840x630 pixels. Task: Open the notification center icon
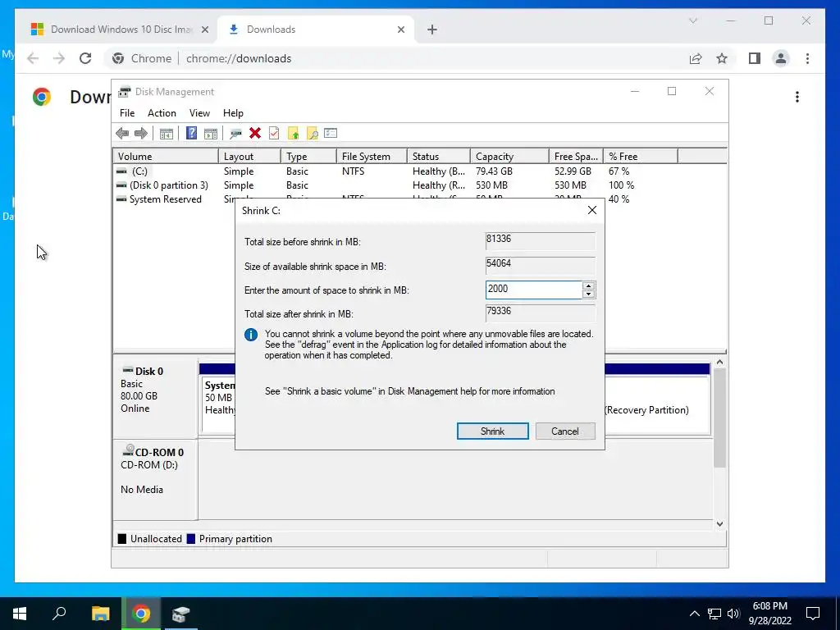click(813, 614)
